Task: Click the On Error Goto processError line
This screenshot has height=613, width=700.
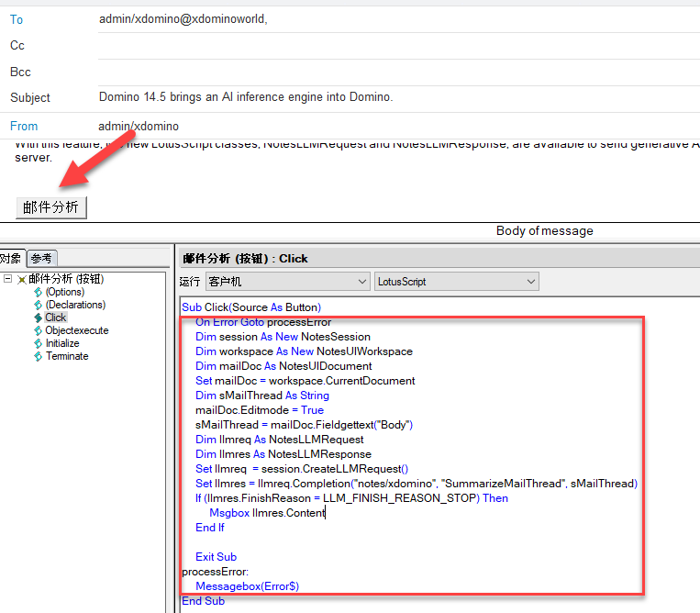Action: [263, 322]
